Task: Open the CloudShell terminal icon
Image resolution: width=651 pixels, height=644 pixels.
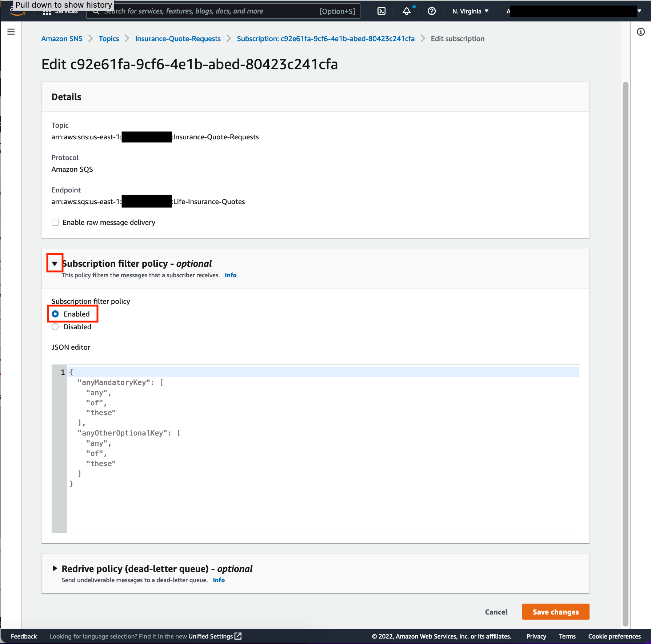Action: pos(381,11)
